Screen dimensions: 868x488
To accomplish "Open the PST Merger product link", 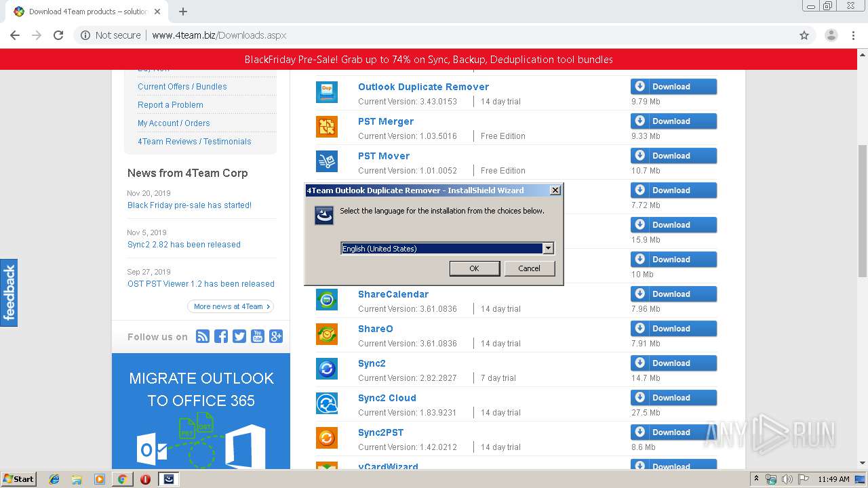I will click(386, 121).
